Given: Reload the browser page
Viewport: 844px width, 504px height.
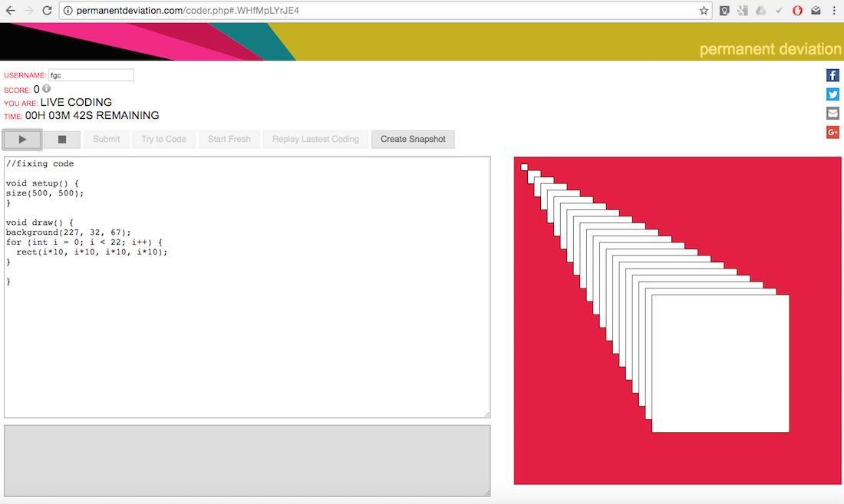Looking at the screenshot, I should coord(47,11).
